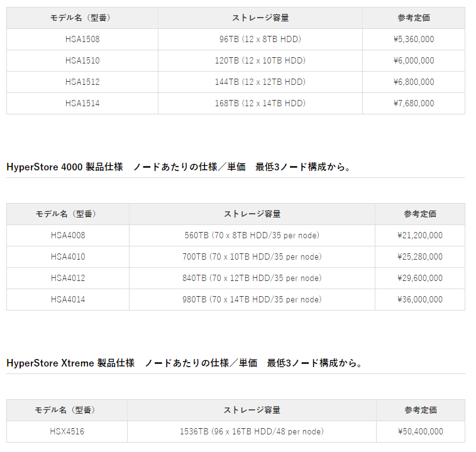
Task: Click the HSA4012 model name
Action: point(68,278)
